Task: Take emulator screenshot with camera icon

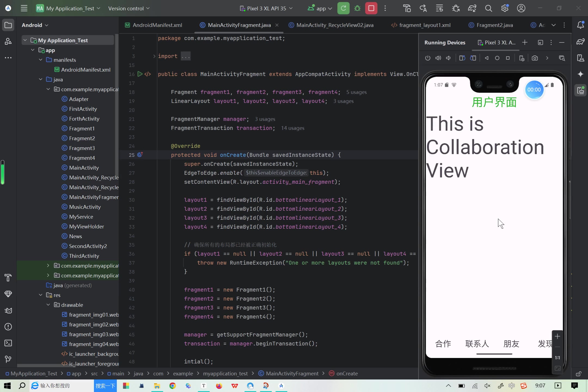Action: (535, 58)
